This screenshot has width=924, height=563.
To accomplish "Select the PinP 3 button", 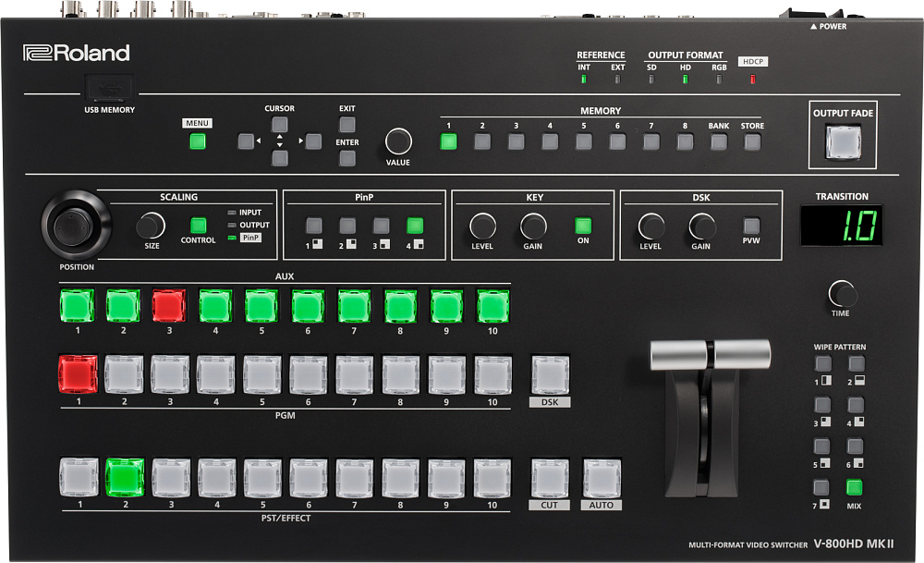I will point(381,225).
